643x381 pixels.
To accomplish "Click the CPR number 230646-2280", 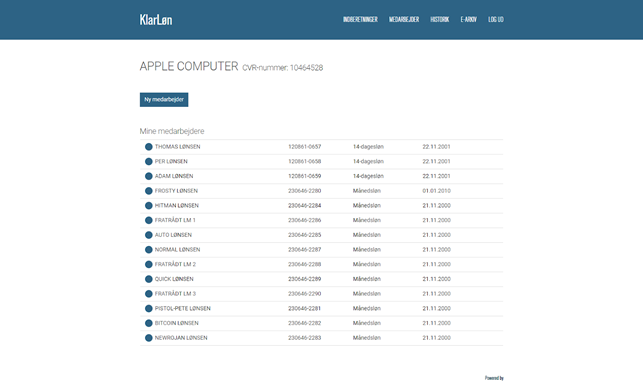I will click(305, 191).
